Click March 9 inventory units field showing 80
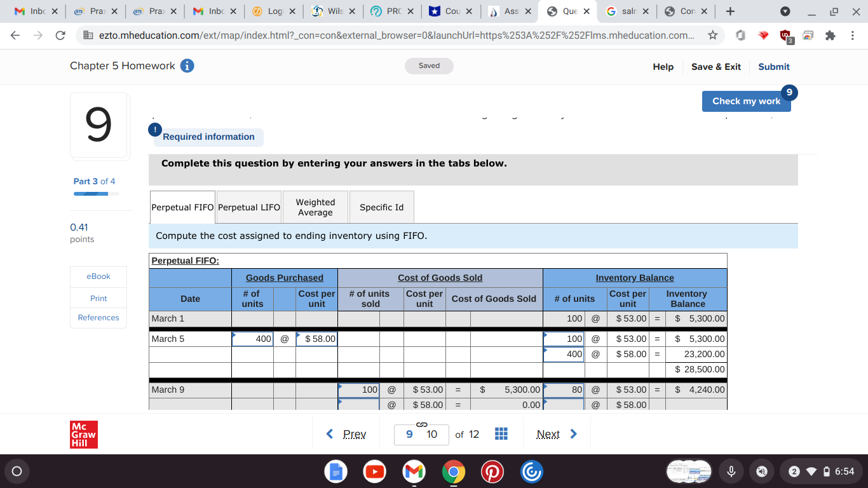The width and height of the screenshot is (868, 488). point(564,390)
